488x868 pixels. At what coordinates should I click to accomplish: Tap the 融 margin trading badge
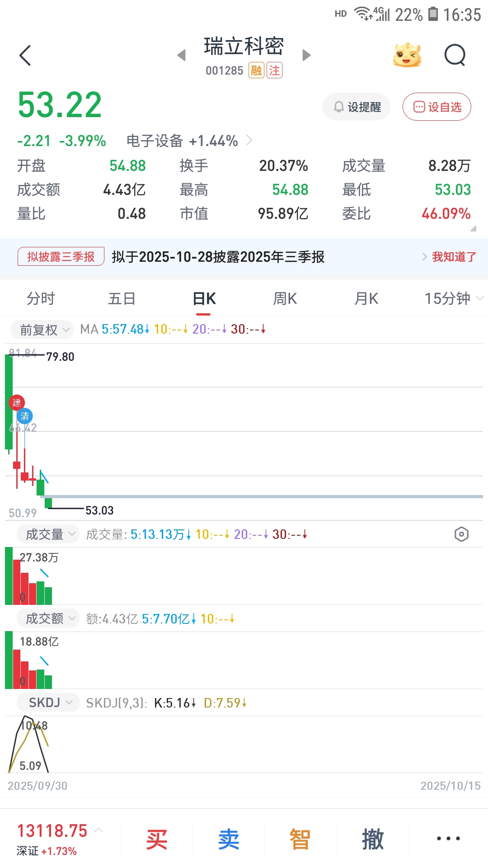click(x=256, y=71)
